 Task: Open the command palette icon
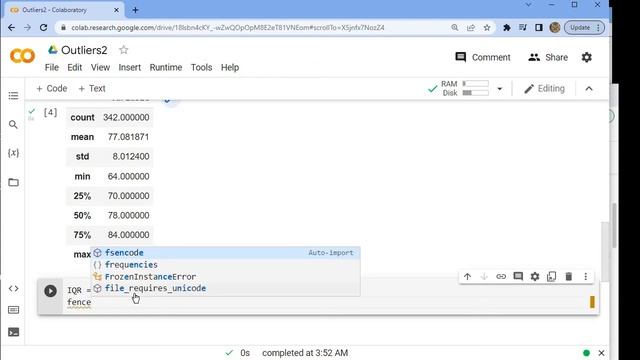pyautogui.click(x=13, y=310)
